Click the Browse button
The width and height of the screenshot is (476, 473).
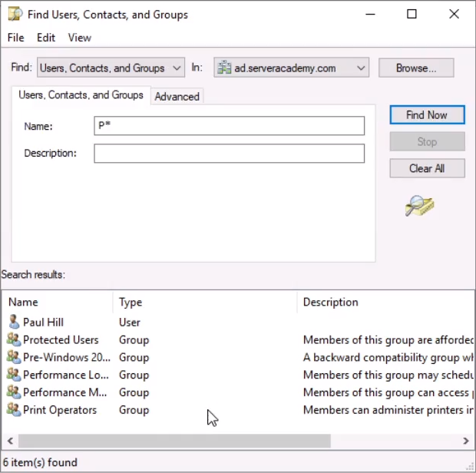pos(415,68)
